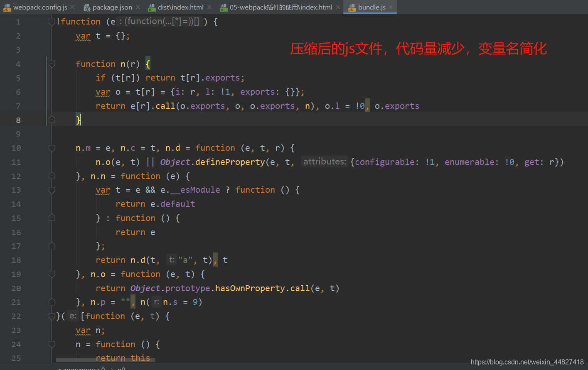Screen dimensions: 588x370
Task: Click the fold end marker at line 8
Action: [x=52, y=120]
